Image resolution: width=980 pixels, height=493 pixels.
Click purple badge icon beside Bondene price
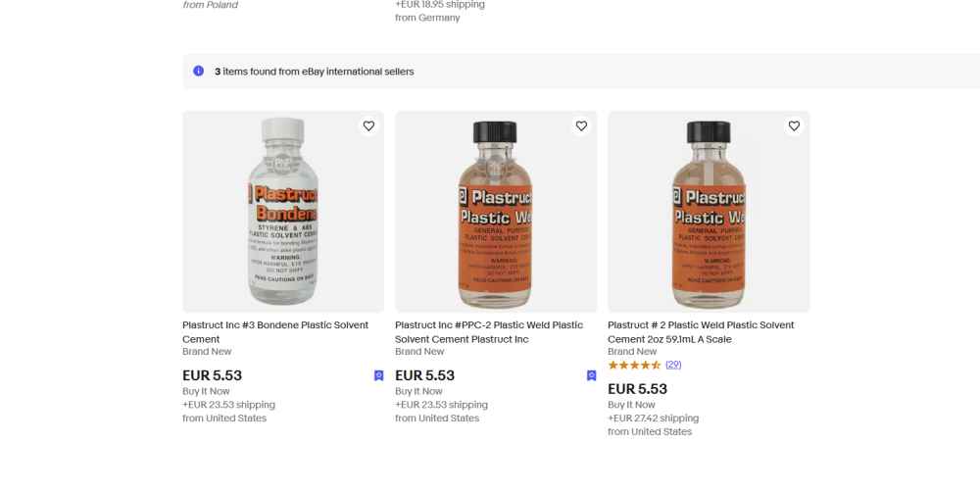[379, 375]
